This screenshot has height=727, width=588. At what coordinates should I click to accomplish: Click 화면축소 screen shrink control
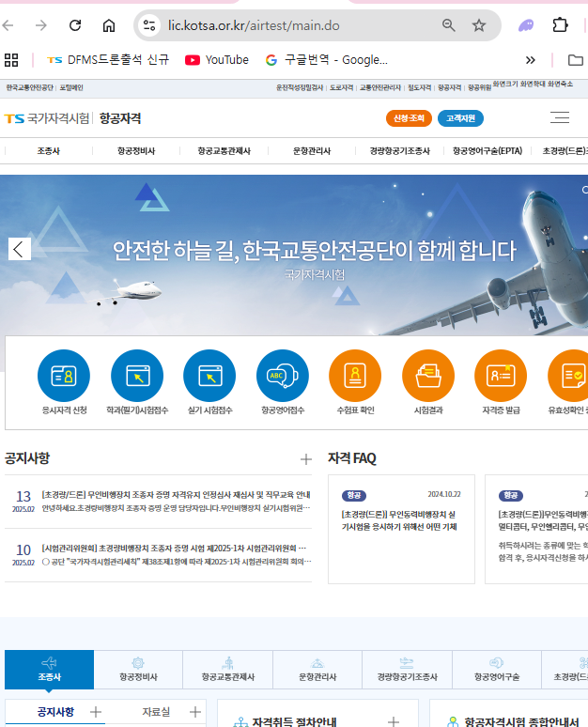coord(560,84)
